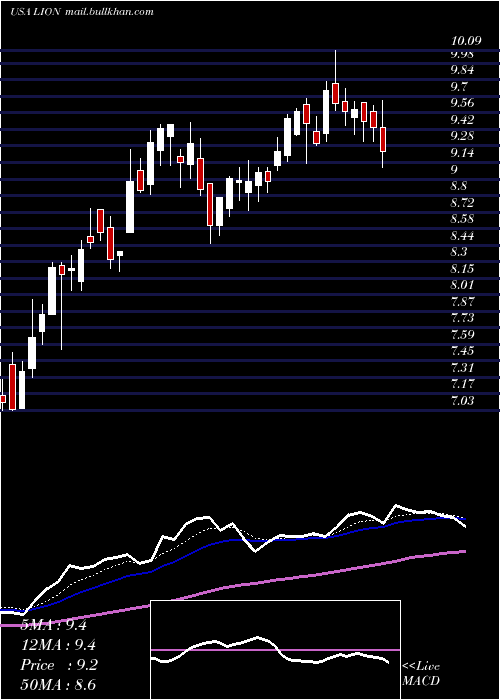
Task: Click the 8.8 price axis label
Action: click(460, 186)
